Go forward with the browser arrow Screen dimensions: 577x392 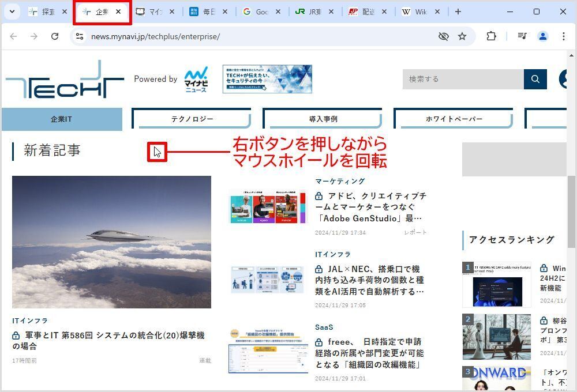(x=34, y=36)
